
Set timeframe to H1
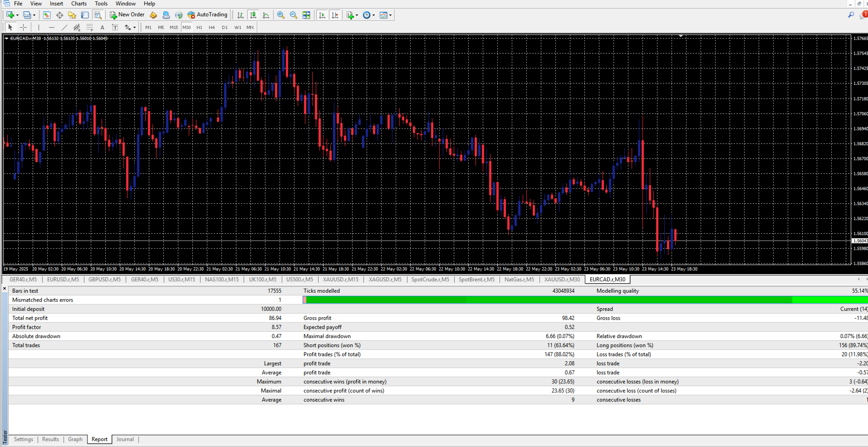point(199,28)
